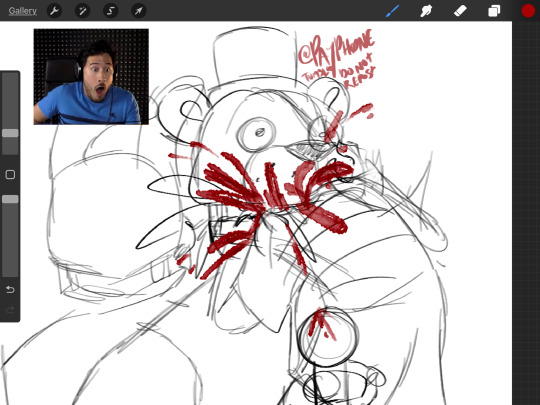
Task: Select the Brush tool
Action: click(393, 11)
